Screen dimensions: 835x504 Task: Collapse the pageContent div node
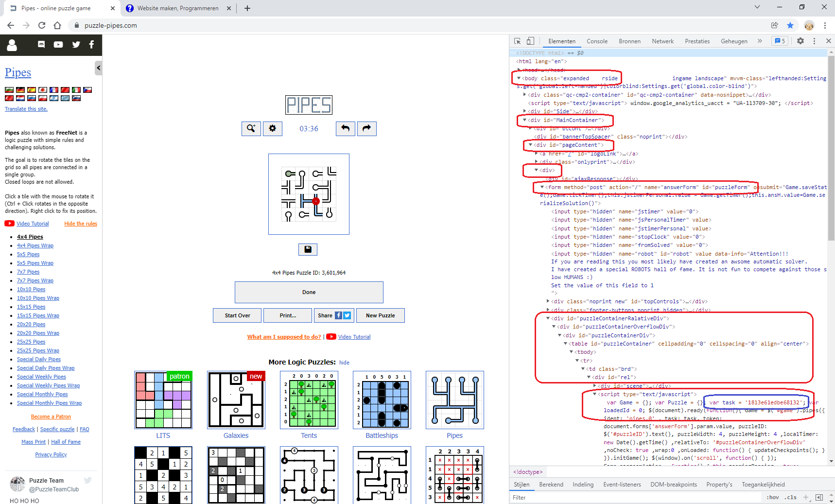tap(530, 145)
